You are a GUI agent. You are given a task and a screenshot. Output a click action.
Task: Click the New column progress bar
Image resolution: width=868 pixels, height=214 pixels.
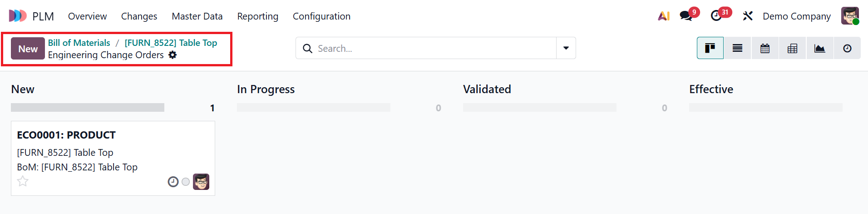(x=88, y=108)
